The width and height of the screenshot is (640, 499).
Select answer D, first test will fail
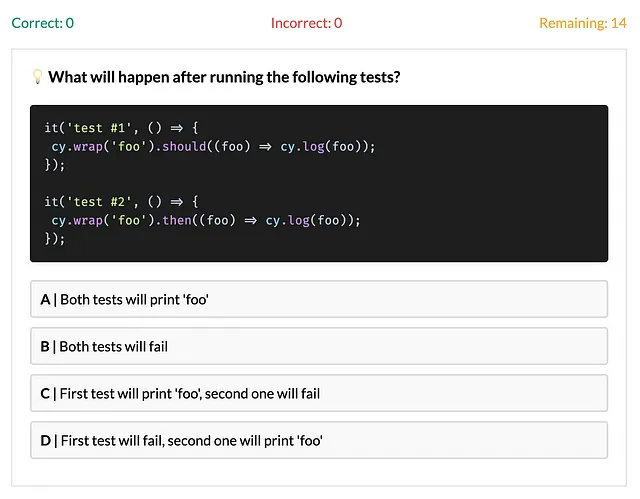click(319, 440)
